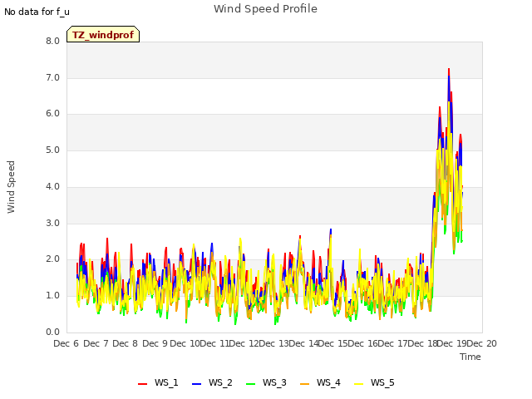Click the orange WS_4 legend swatch
532x399 pixels.
(305, 384)
